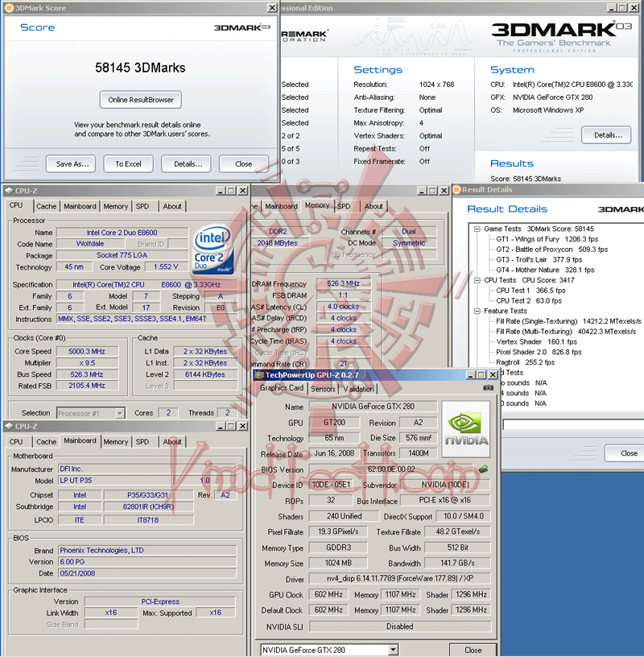
Task: Collapse the Feature Tests tree node
Action: coord(477,311)
